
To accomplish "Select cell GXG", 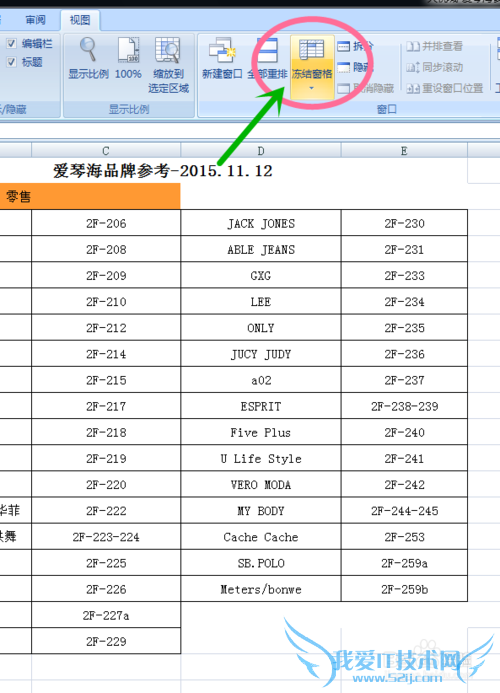I will pyautogui.click(x=261, y=275).
